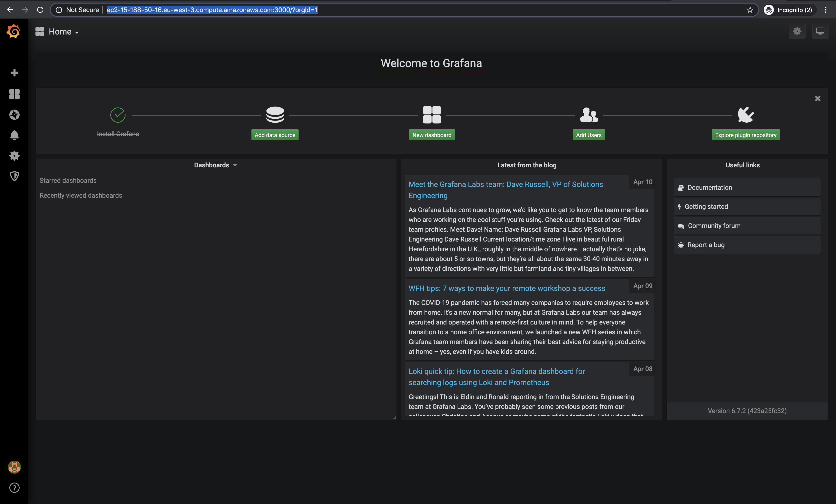Open the help question mark icon
The image size is (836, 504).
(14, 488)
